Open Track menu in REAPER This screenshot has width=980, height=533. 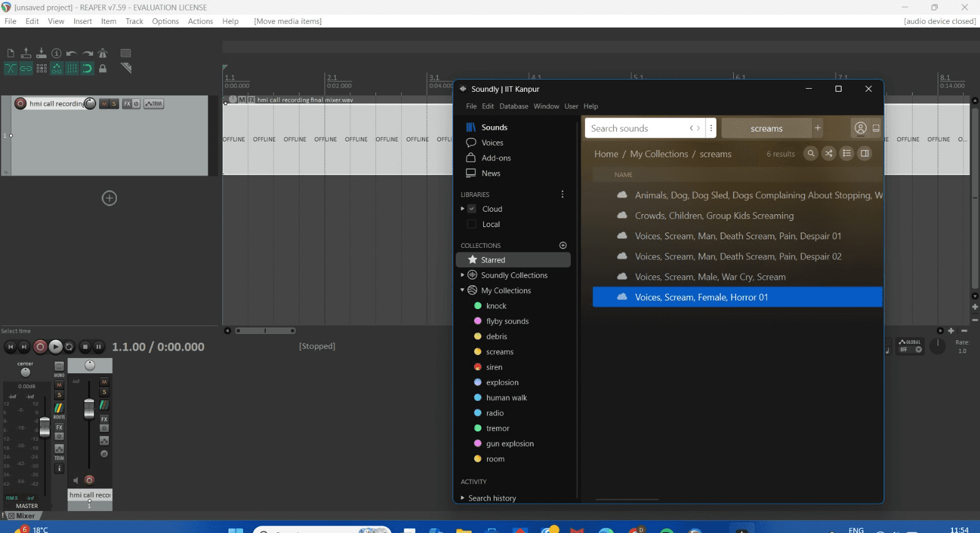point(134,21)
